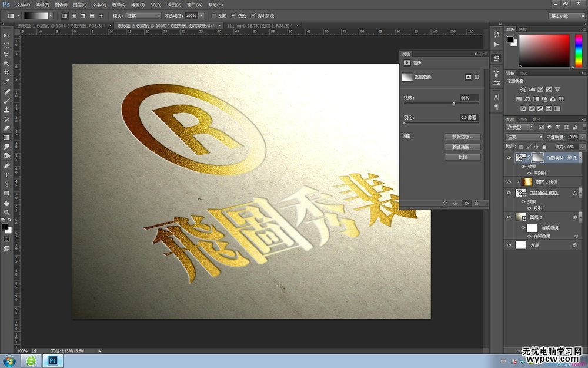Click the 反相 (Invert) button
Screen dimensions: 588x368
(463, 157)
